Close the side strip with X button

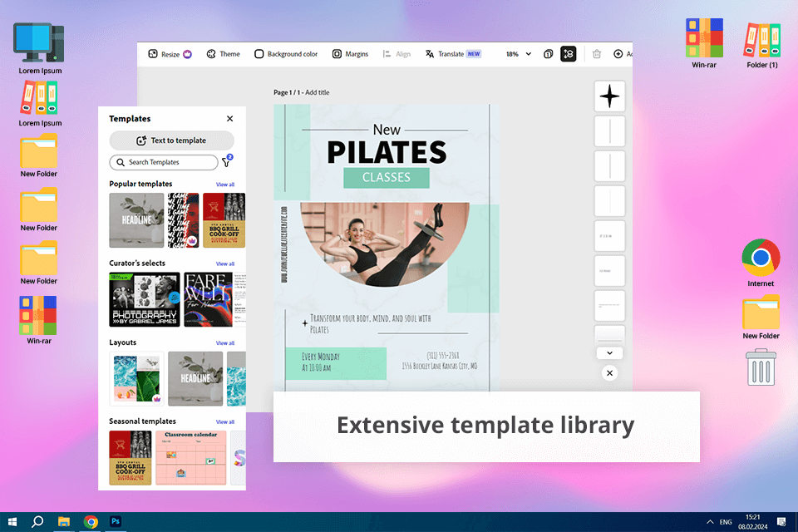coord(609,373)
